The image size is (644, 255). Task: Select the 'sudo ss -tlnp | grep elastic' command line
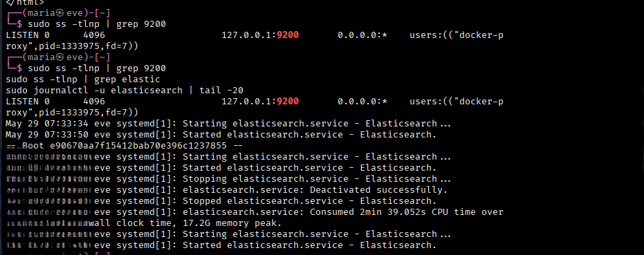coord(83,79)
